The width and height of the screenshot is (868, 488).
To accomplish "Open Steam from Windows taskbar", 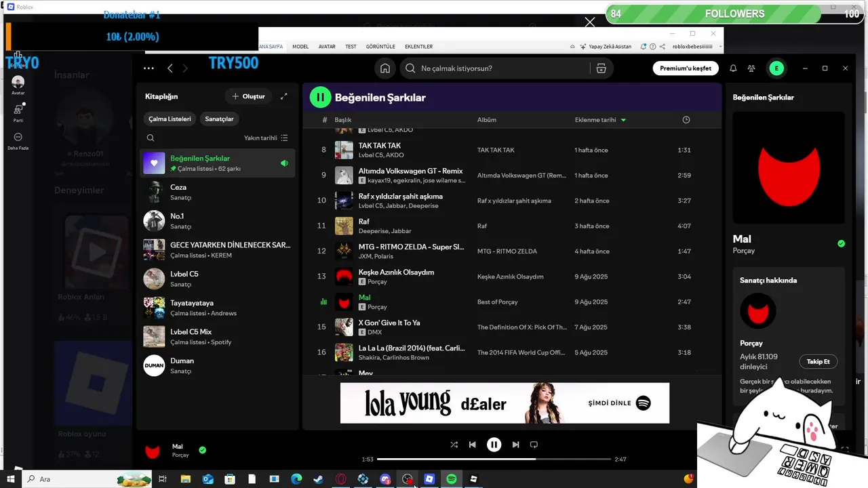I will tap(318, 479).
